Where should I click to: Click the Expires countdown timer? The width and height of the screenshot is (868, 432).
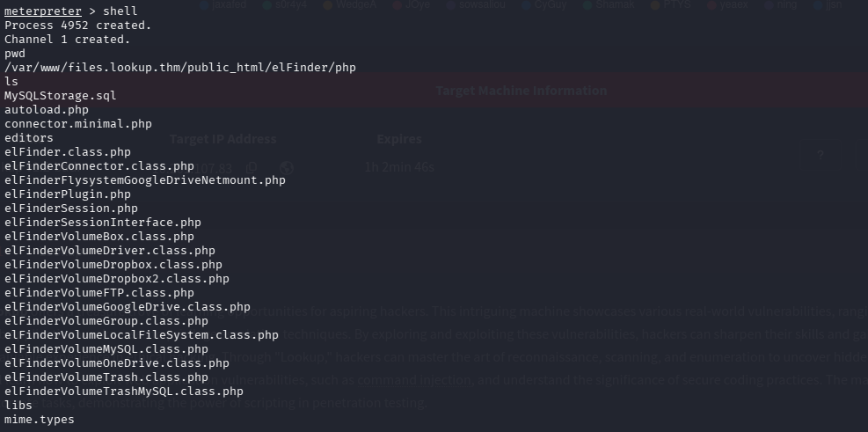pyautogui.click(x=398, y=166)
